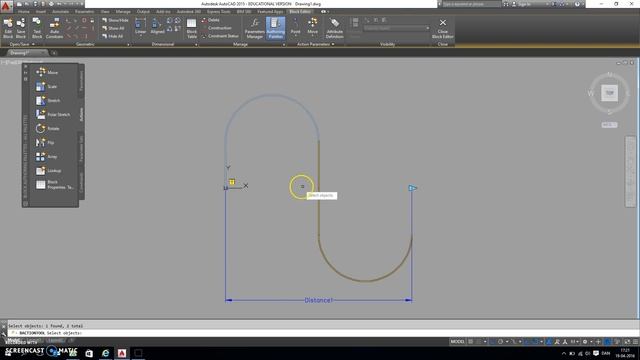Expand the Manage panel launcher arrow
This screenshot has width=640, height=360.
click(284, 44)
